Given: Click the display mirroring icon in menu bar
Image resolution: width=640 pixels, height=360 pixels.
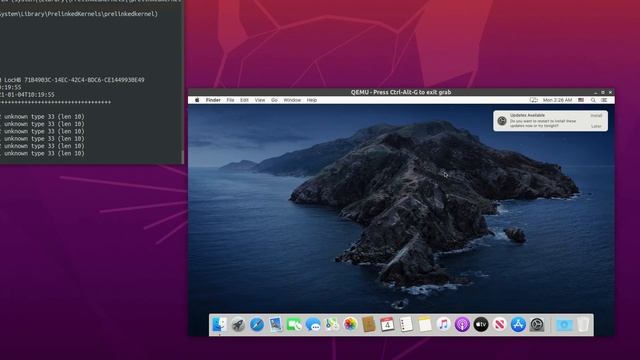Looking at the screenshot, I should coord(533,100).
